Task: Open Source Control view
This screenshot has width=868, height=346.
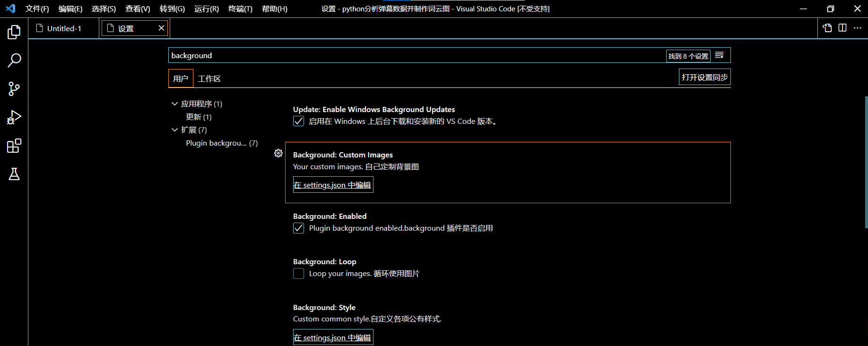Action: coord(14,89)
